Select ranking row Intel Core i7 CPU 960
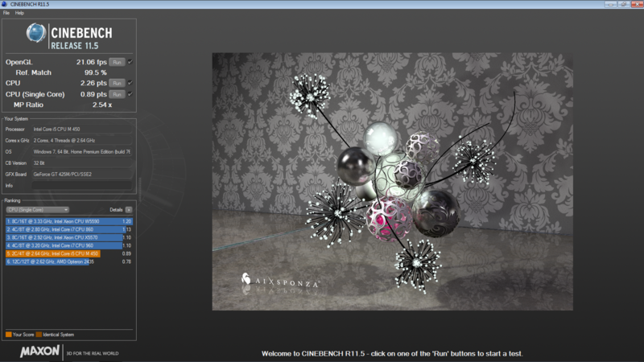 pos(69,245)
